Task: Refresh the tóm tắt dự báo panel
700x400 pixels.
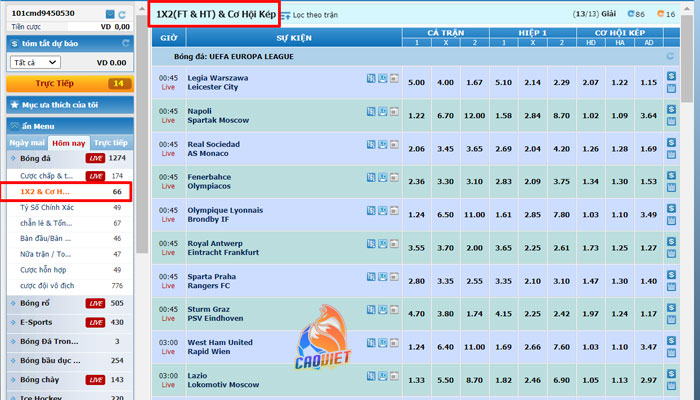Action: point(126,43)
